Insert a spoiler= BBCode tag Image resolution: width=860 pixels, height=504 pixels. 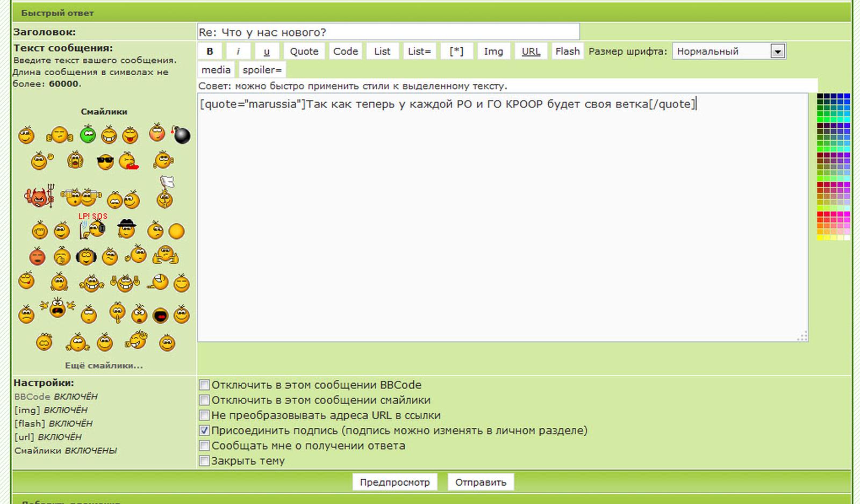click(262, 70)
